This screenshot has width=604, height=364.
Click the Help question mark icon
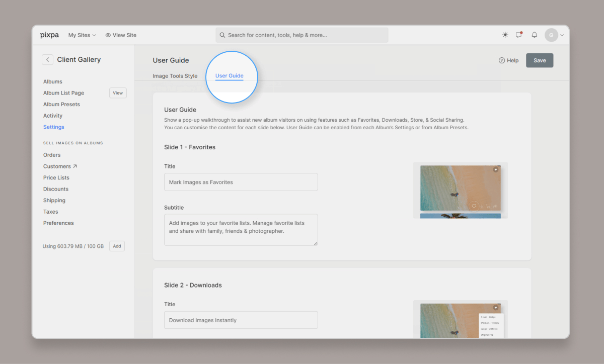502,60
